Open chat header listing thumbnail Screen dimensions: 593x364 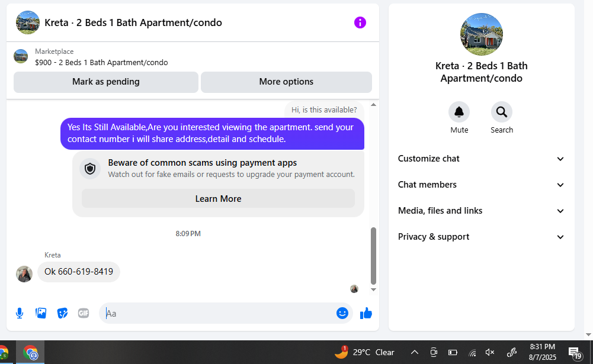[x=28, y=22]
